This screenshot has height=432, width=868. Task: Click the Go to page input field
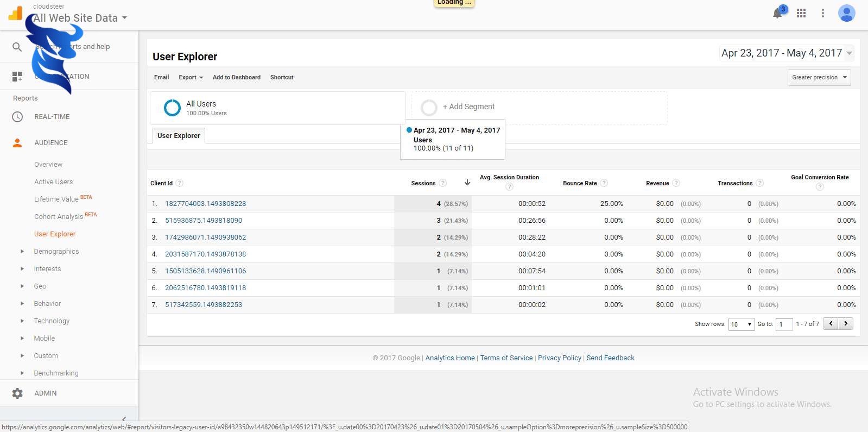tap(784, 324)
